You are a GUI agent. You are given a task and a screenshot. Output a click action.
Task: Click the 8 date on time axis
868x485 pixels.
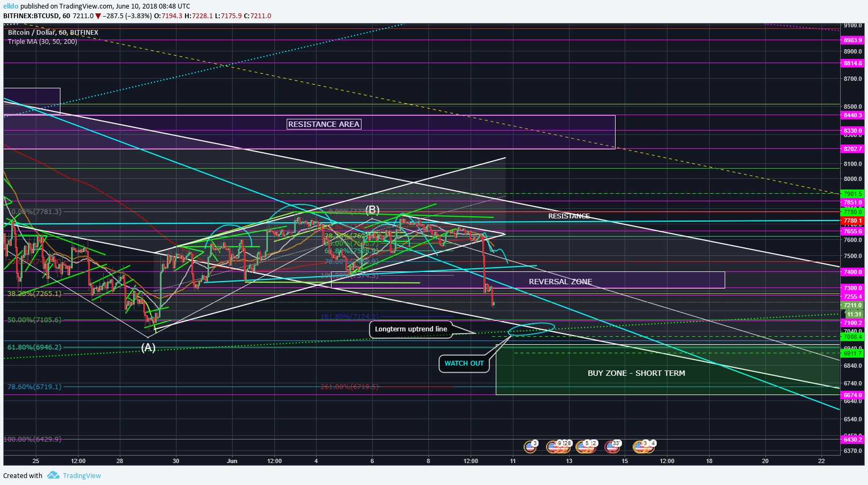tap(428, 460)
